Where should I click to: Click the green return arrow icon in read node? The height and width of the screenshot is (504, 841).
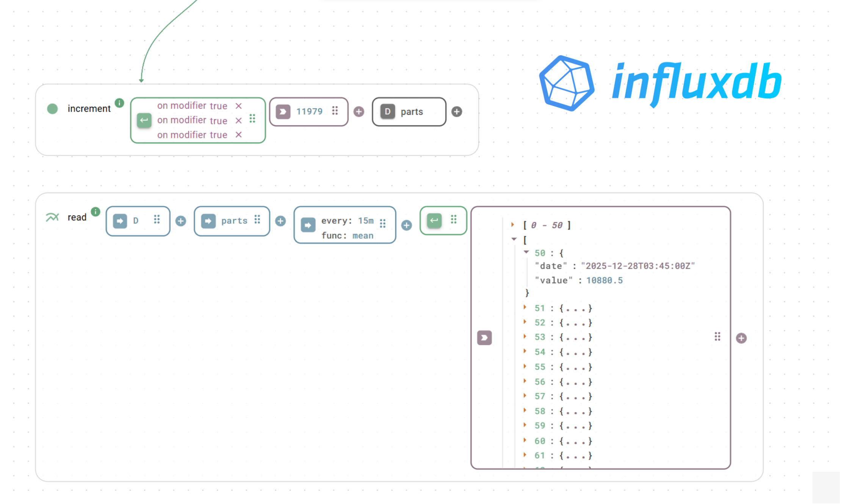pos(434,221)
